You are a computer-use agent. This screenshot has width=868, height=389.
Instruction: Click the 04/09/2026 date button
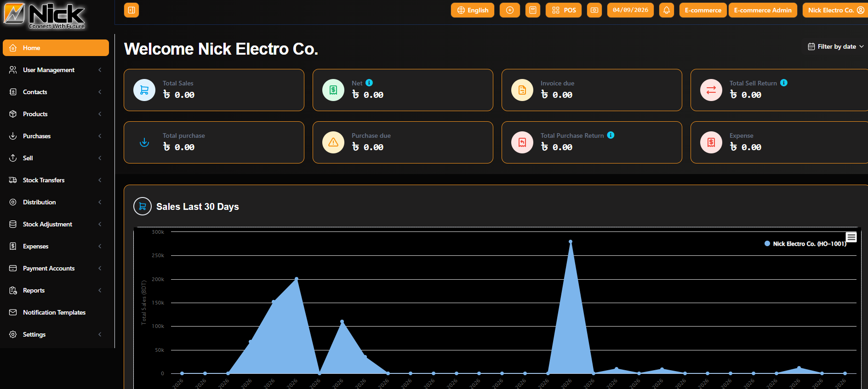[x=630, y=10]
